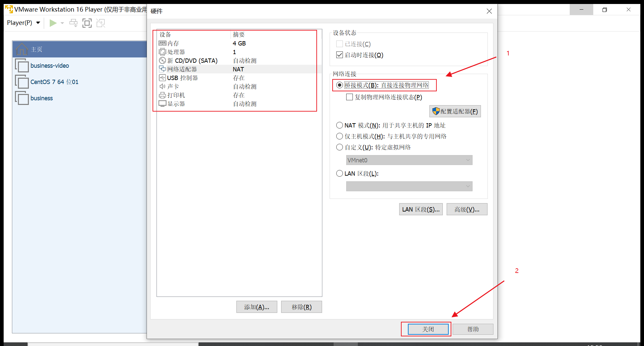This screenshot has height=346, width=644.
Task: Select the 新 CD/DVD (SATA) row label
Action: click(192, 61)
